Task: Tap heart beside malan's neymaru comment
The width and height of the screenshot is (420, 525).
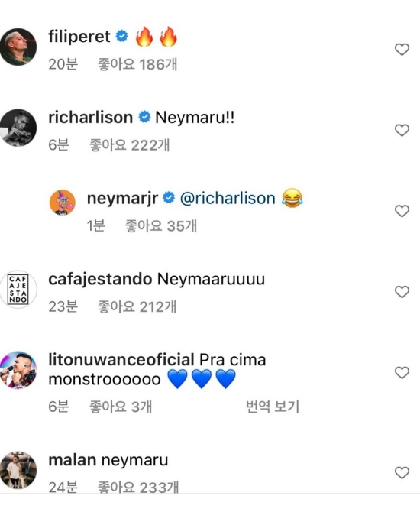Action: pos(402,473)
